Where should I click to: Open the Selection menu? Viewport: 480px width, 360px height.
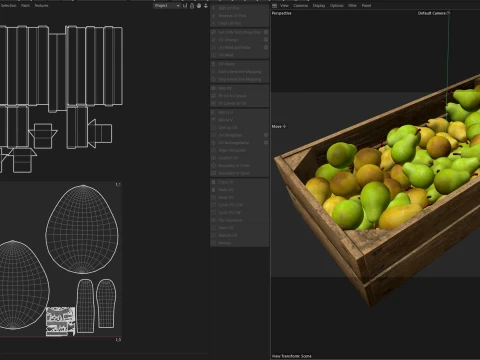[8, 6]
